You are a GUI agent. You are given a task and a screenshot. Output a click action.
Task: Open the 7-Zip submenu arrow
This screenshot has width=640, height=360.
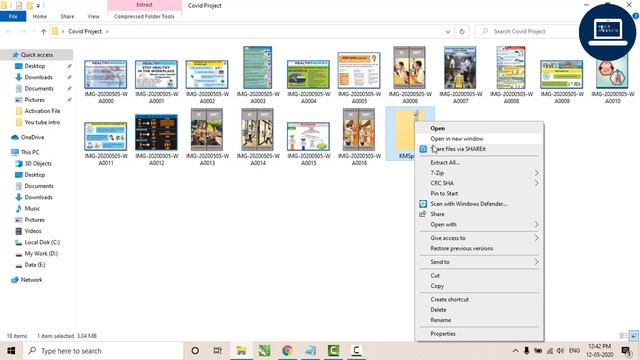[536, 173]
